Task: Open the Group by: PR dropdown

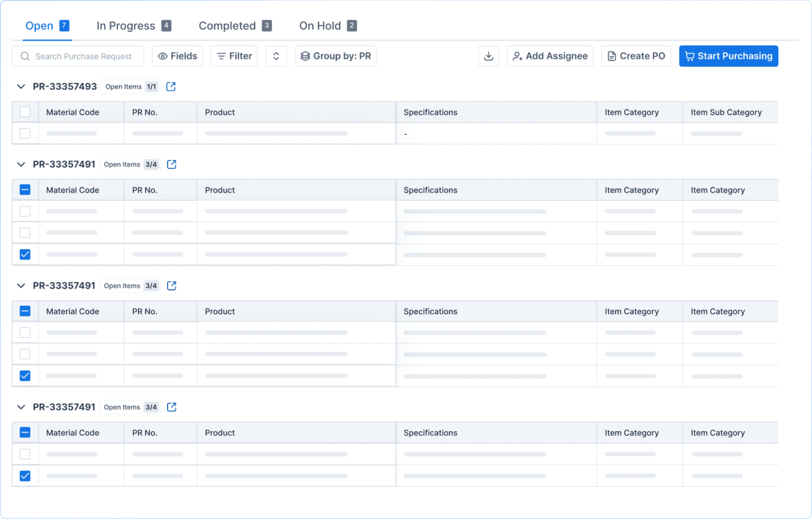Action: click(336, 56)
